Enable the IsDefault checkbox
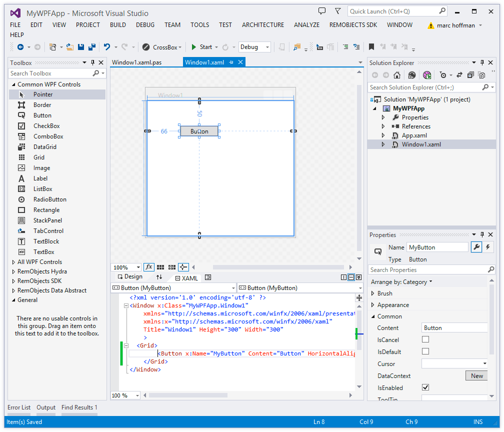This screenshot has height=432, width=504. pos(425,352)
